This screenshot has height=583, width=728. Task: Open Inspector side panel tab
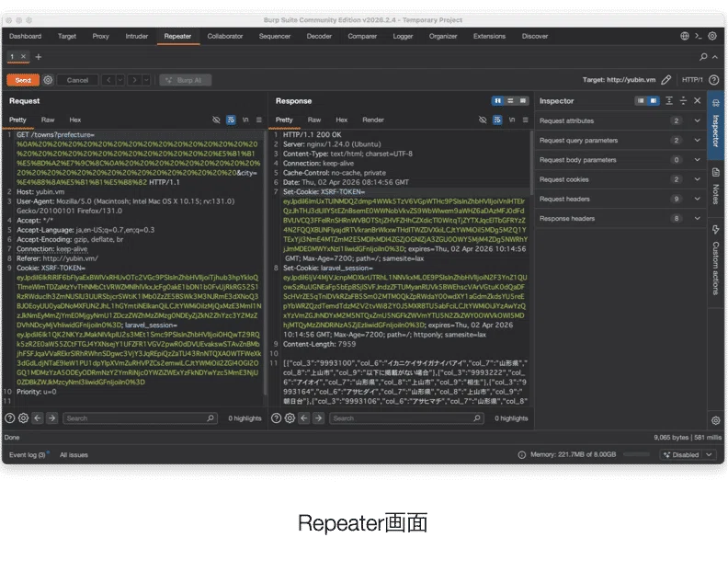[715, 125]
